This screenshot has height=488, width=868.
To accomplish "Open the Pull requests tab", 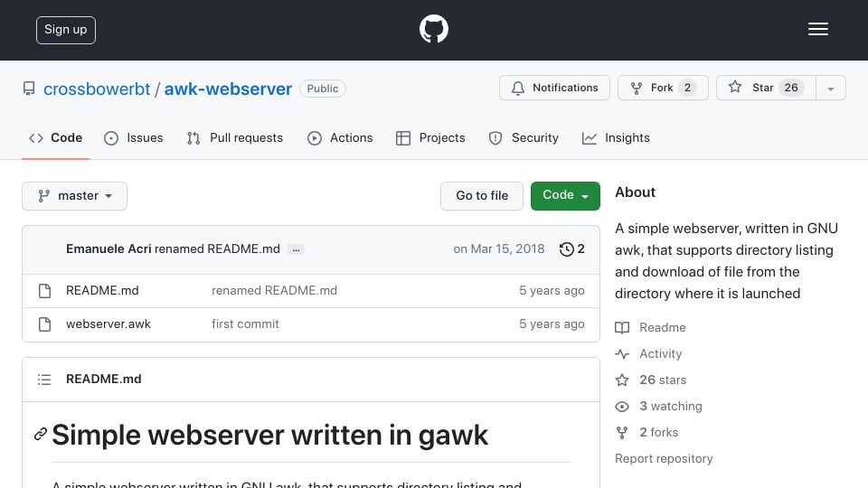I will click(x=235, y=137).
